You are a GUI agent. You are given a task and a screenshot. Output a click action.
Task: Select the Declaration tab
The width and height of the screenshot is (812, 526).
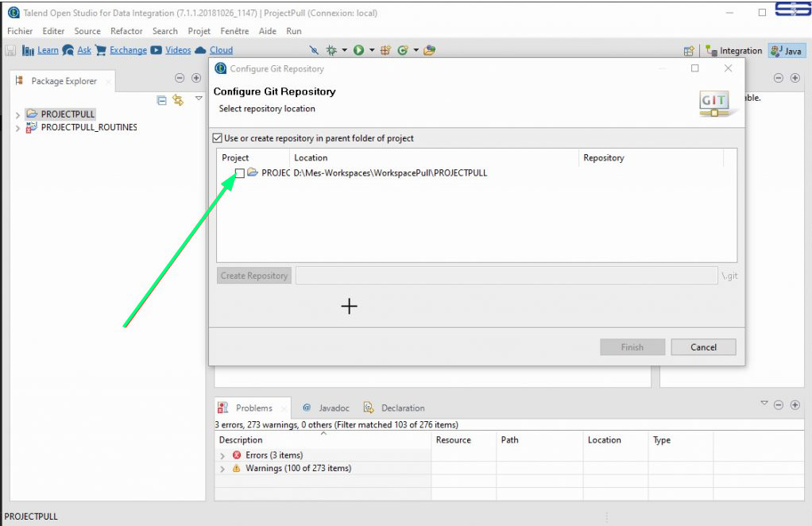394,408
